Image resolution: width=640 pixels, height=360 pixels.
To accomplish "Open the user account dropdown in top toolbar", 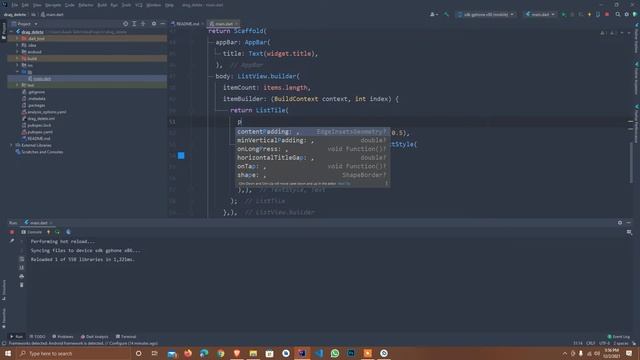I will [434, 14].
